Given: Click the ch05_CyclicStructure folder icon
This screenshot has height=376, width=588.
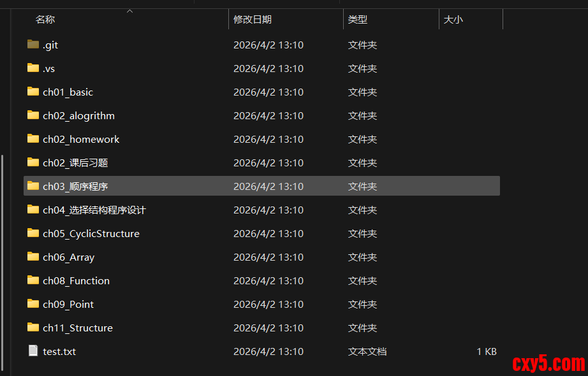Looking at the screenshot, I should pyautogui.click(x=33, y=233).
